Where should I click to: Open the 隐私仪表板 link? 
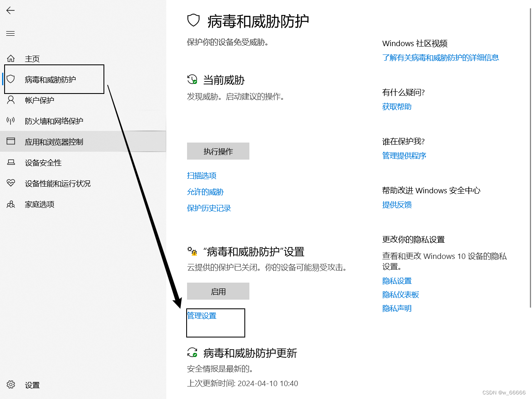coord(401,295)
